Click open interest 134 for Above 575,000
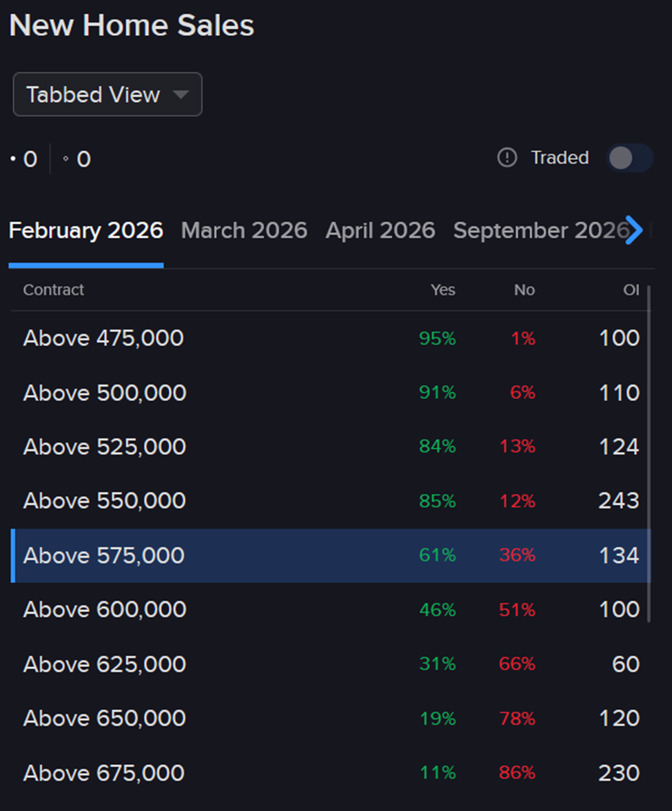The width and height of the screenshot is (672, 811). pos(619,555)
